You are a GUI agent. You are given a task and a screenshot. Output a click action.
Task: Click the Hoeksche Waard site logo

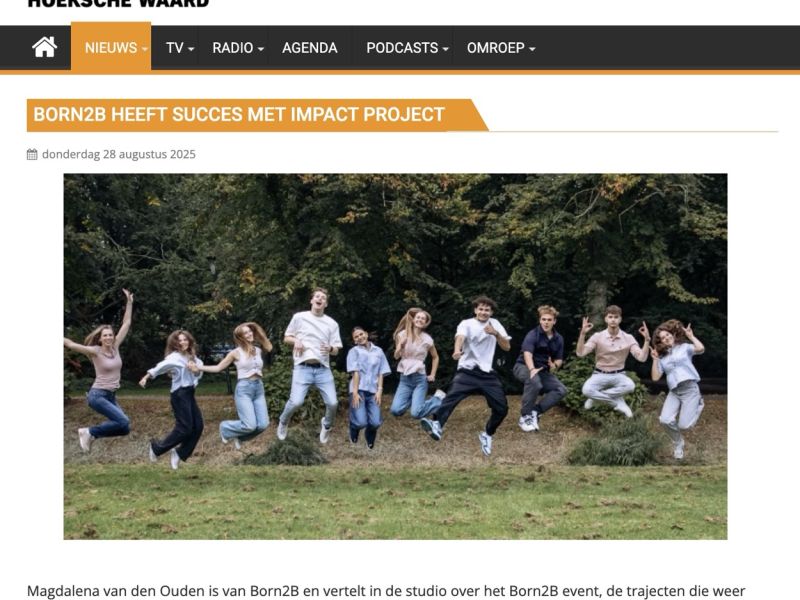tap(118, 4)
